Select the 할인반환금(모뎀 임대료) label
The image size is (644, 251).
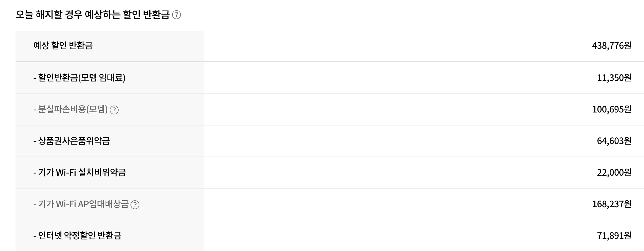79,78
